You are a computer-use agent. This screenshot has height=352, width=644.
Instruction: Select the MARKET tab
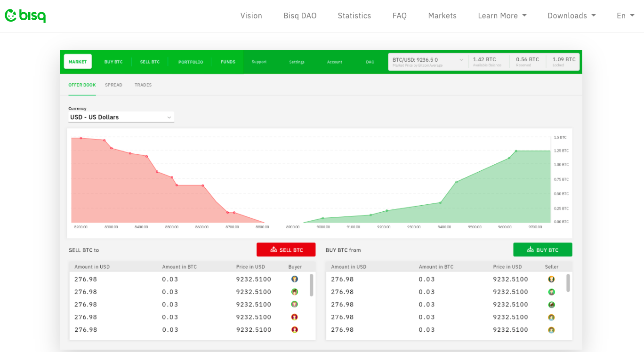click(78, 62)
